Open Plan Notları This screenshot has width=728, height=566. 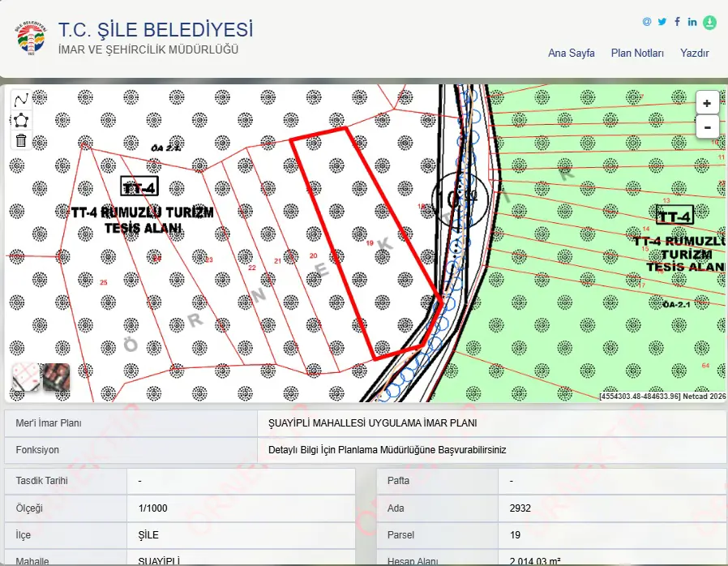click(x=637, y=53)
